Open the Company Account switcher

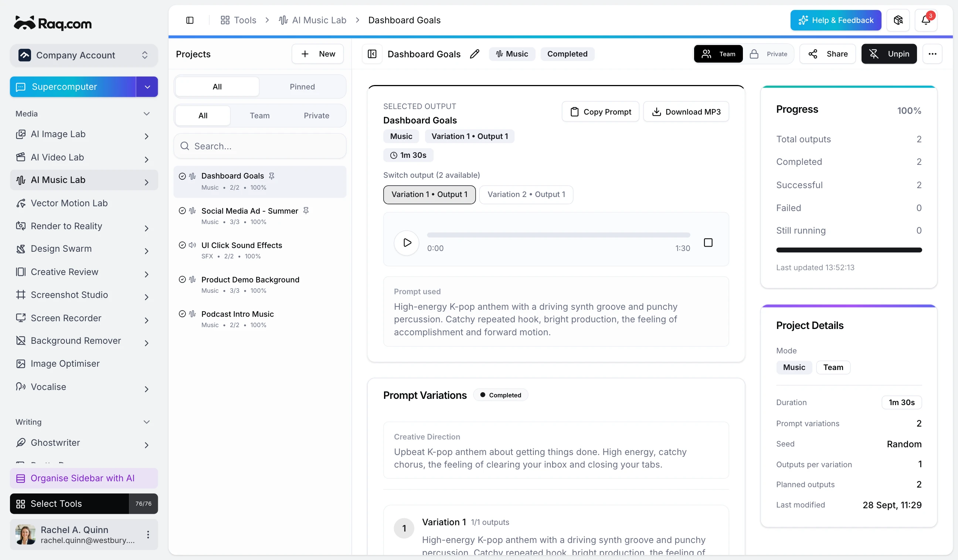click(x=84, y=55)
